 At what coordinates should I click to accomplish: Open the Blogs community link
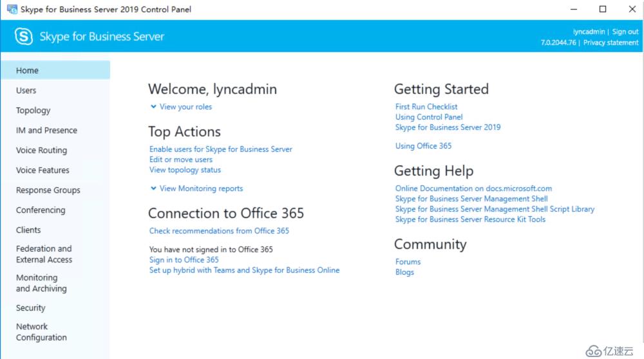[x=404, y=272]
